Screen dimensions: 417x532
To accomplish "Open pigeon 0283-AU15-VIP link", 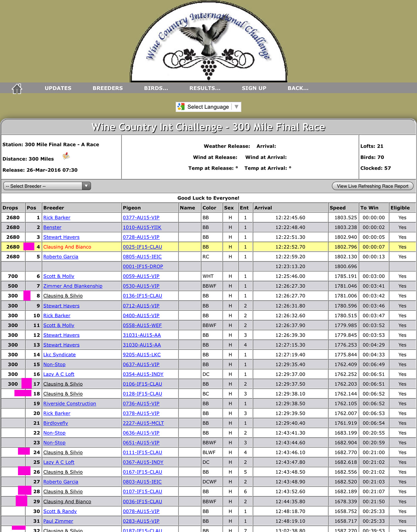I will tap(141, 521).
